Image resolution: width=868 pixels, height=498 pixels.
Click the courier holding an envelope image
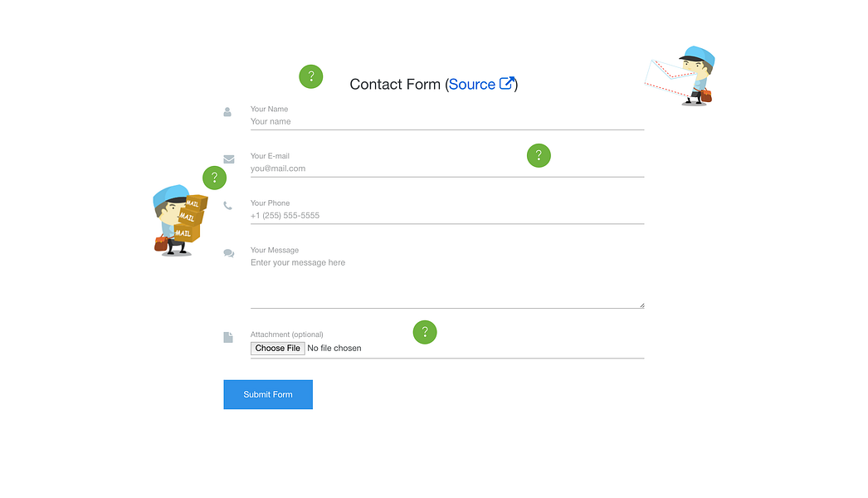point(680,76)
